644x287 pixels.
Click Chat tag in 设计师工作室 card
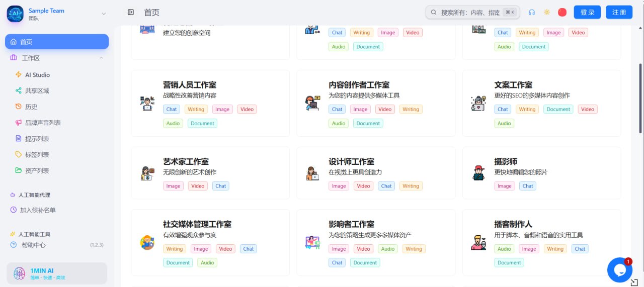[386, 186]
